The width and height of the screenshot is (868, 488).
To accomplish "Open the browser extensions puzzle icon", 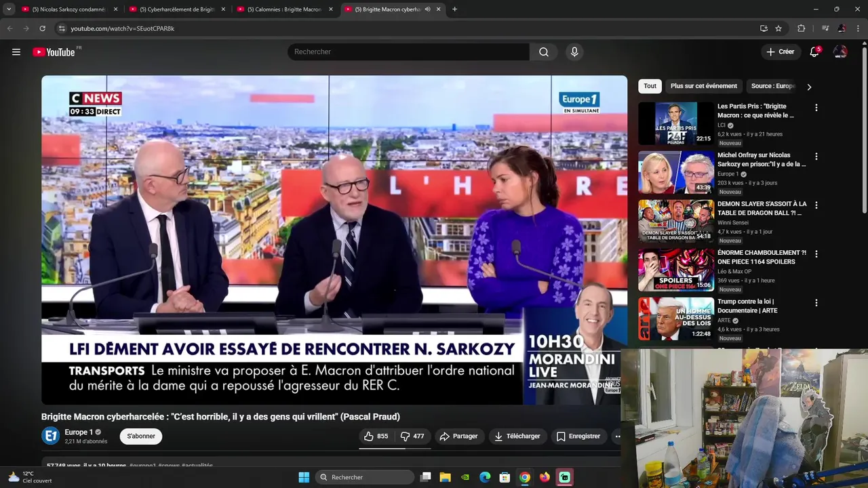I will (x=802, y=28).
